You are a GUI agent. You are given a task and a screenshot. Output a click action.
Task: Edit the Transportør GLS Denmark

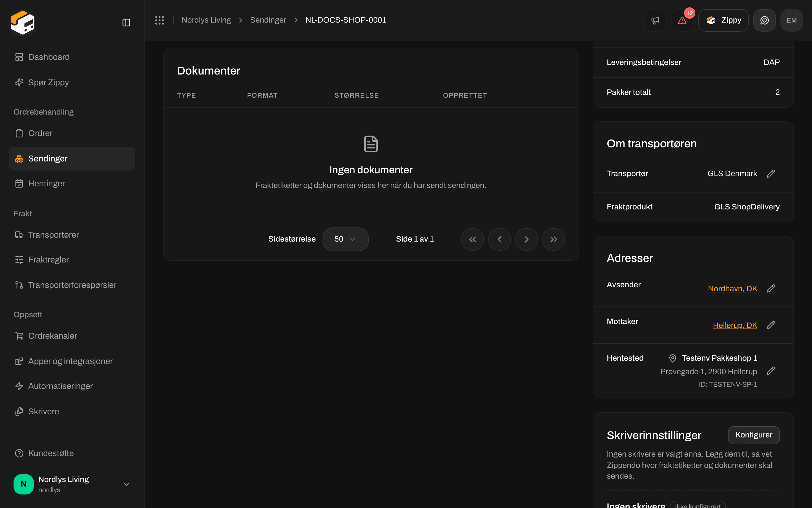(x=771, y=173)
